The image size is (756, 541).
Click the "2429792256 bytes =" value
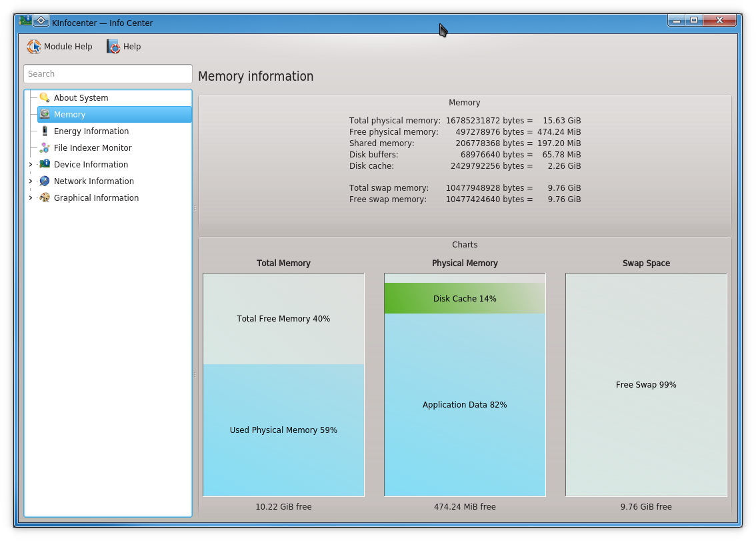point(492,166)
